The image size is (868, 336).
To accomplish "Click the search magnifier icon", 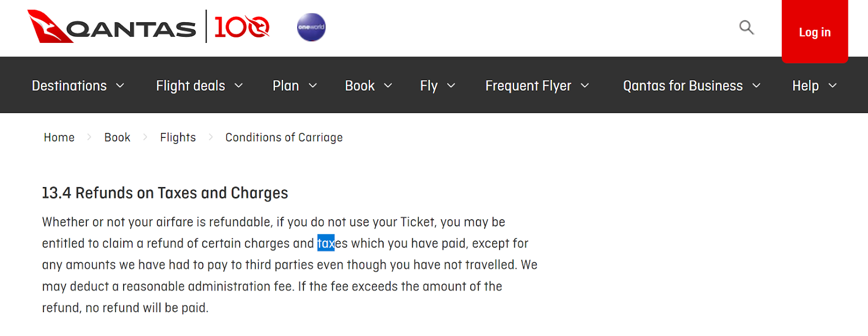I will [x=746, y=28].
